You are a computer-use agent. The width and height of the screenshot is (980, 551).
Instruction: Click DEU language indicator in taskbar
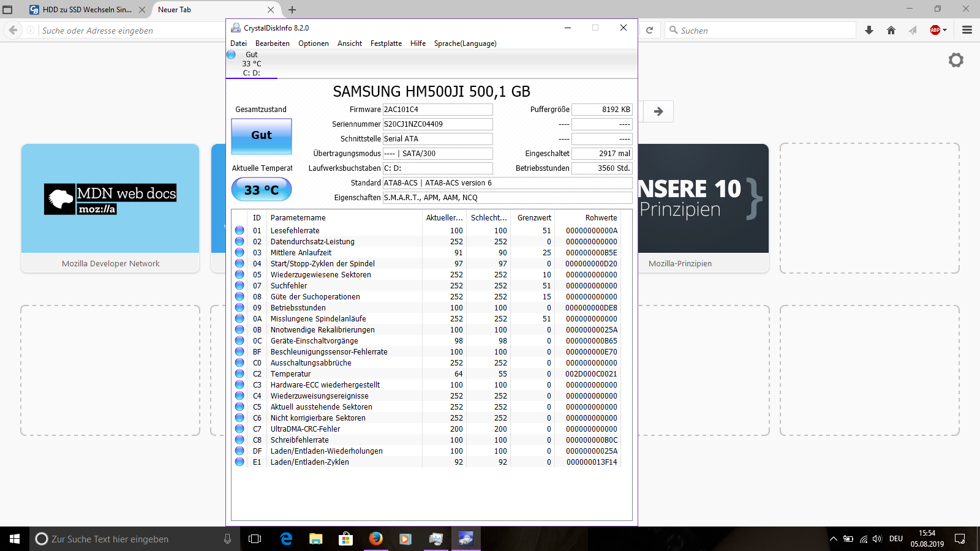click(896, 539)
